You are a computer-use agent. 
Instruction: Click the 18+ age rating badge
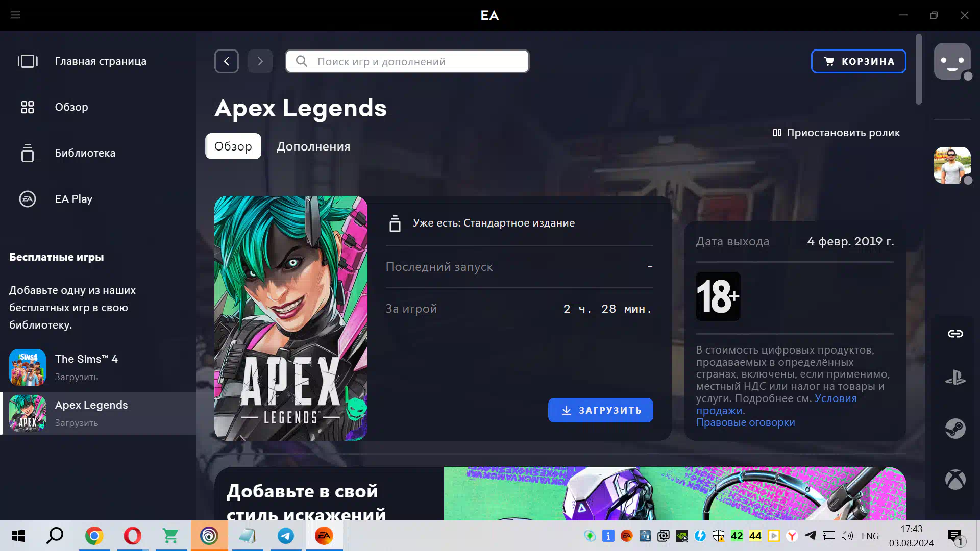pos(718,296)
